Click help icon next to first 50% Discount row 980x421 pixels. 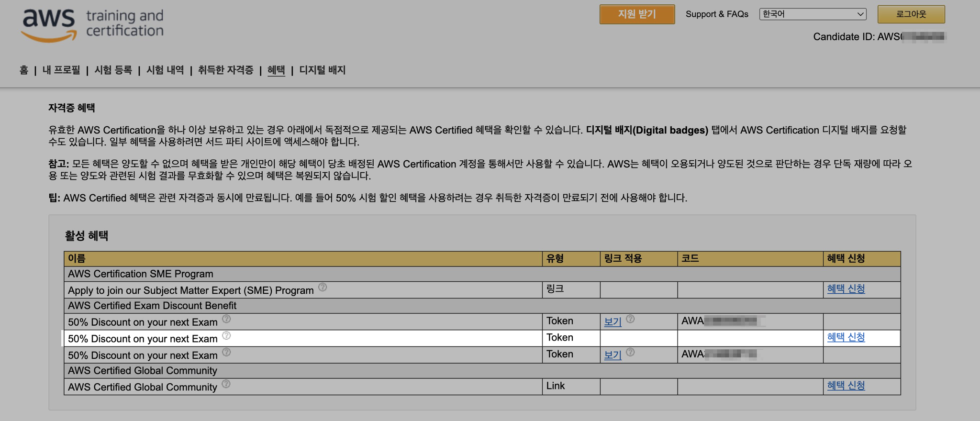click(226, 319)
